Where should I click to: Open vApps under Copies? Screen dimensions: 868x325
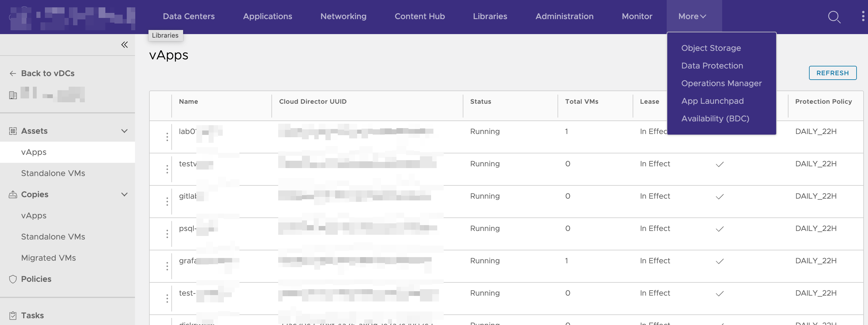pos(34,216)
